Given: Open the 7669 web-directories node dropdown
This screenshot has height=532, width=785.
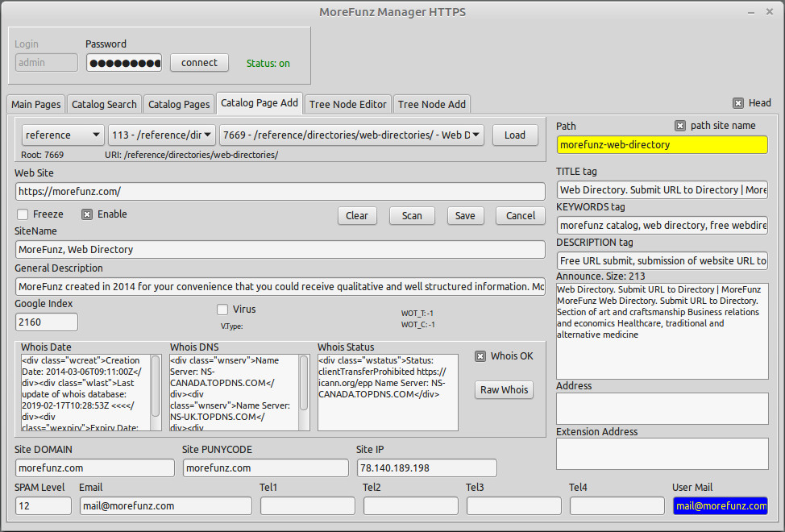Looking at the screenshot, I should click(351, 135).
